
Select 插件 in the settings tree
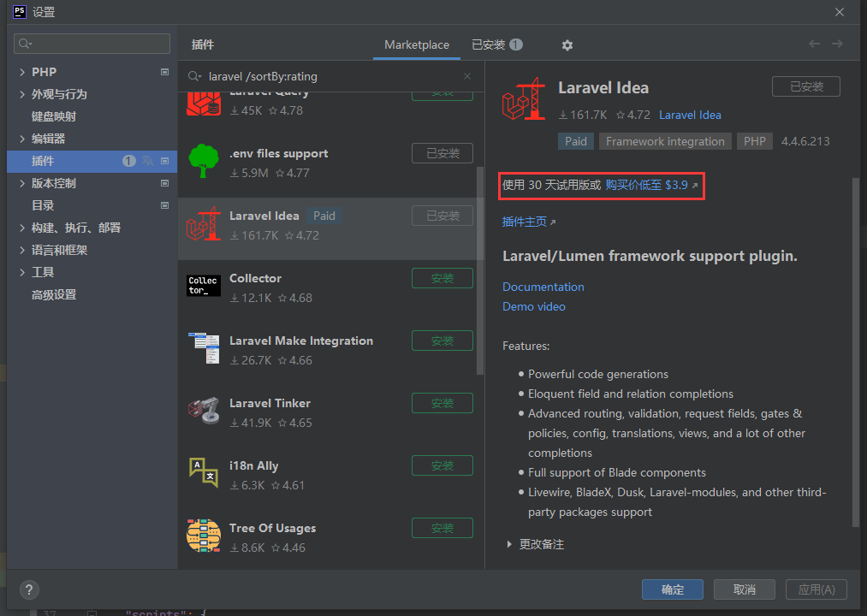tap(92, 161)
